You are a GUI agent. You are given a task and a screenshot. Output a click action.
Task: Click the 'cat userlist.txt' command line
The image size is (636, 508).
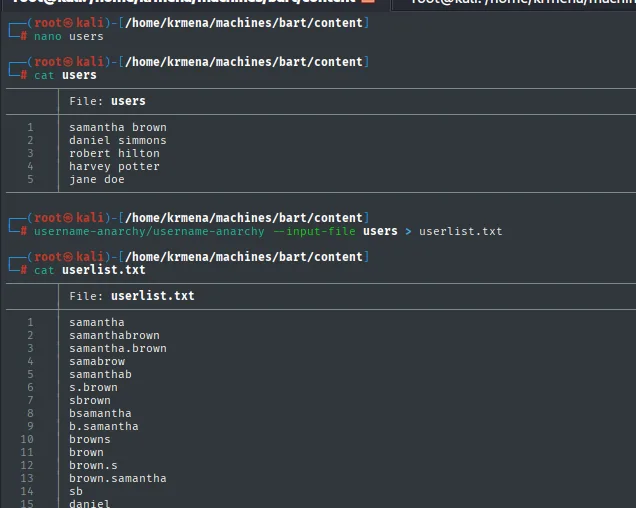[90, 270]
